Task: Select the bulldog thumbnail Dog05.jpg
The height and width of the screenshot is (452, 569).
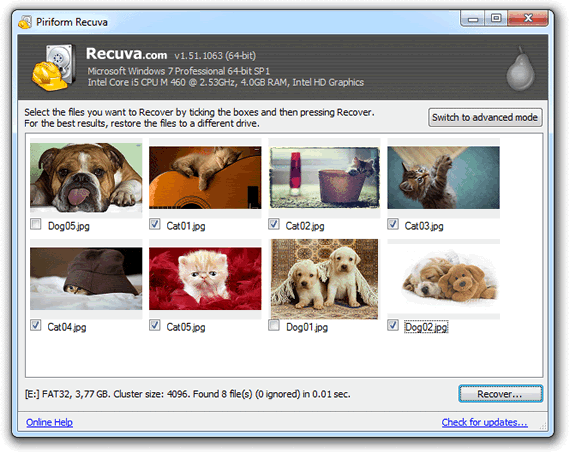Action: (86, 177)
